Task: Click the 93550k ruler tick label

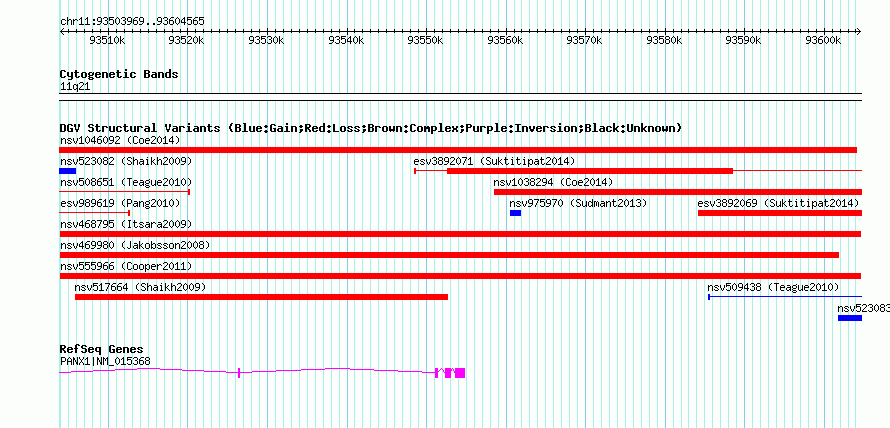Action: [x=425, y=41]
